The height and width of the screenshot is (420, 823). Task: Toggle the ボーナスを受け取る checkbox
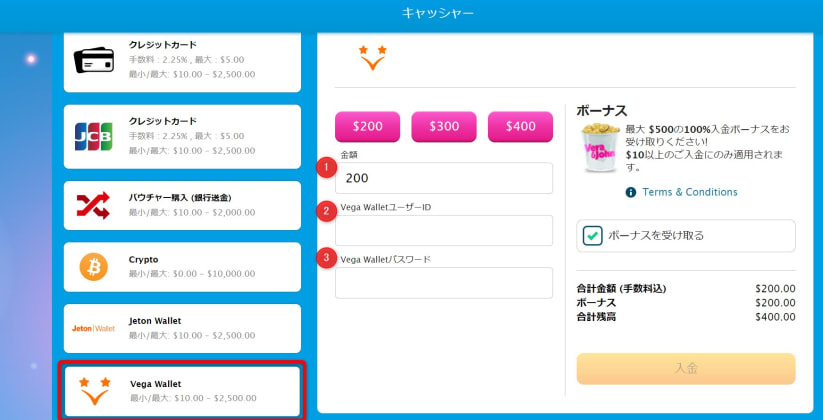593,236
